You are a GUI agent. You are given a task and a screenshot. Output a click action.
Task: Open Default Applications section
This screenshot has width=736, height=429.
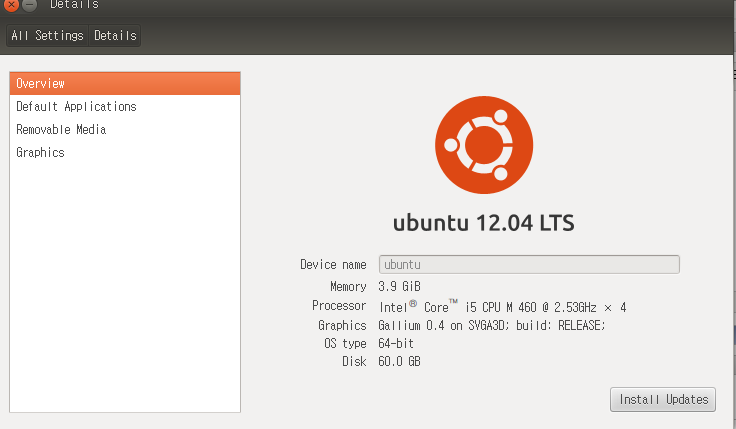click(125, 107)
